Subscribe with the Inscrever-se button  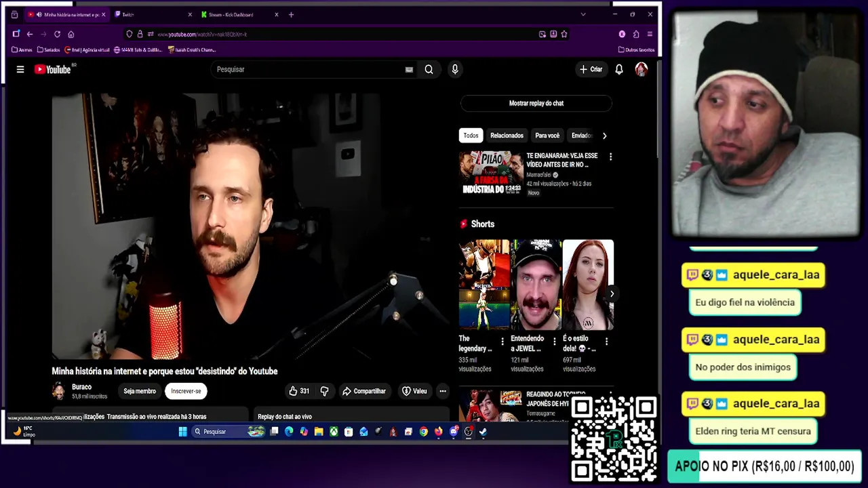pos(186,391)
